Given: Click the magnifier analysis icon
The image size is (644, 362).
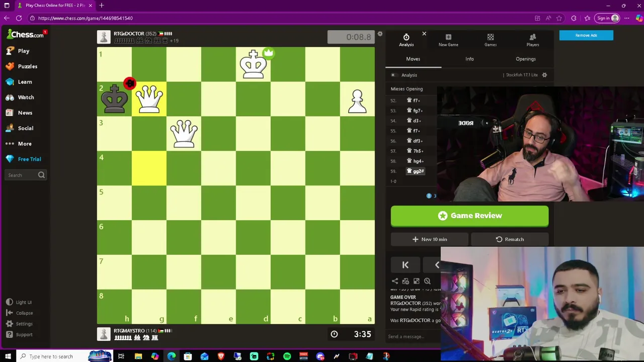Looking at the screenshot, I should pos(427,282).
